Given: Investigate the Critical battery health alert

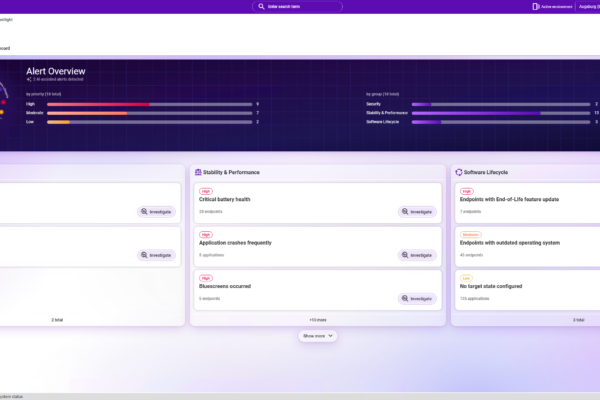Looking at the screenshot, I should [x=417, y=212].
